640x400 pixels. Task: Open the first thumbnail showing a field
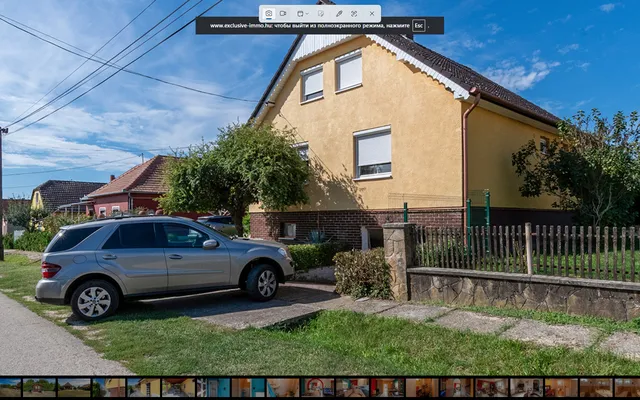tap(10, 388)
